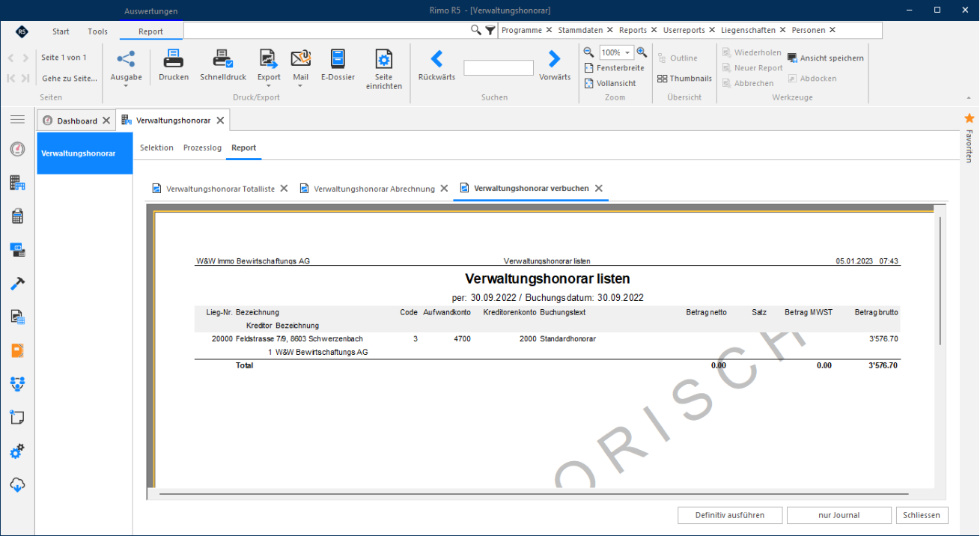Close the Verwaltungshonorar verbuchen tab

(x=598, y=189)
